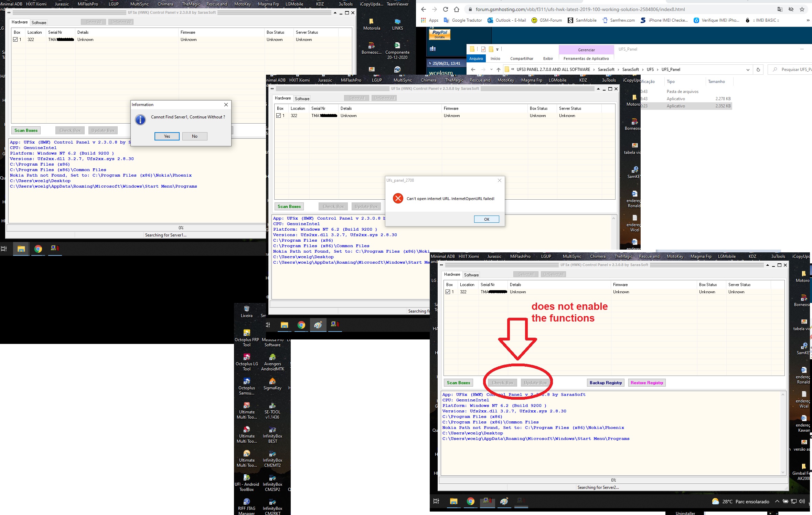Bookmark page with star icon
This screenshot has width=812, height=515.
tap(802, 9)
